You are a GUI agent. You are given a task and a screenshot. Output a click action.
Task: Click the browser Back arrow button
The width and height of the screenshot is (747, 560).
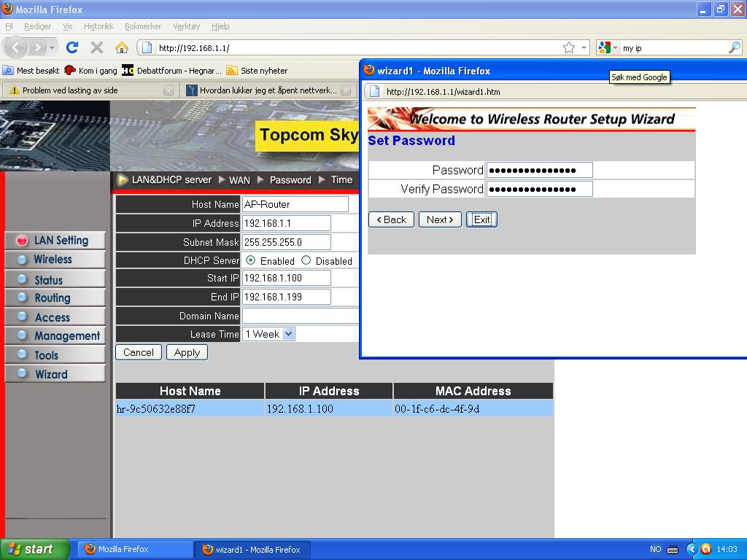click(x=16, y=47)
